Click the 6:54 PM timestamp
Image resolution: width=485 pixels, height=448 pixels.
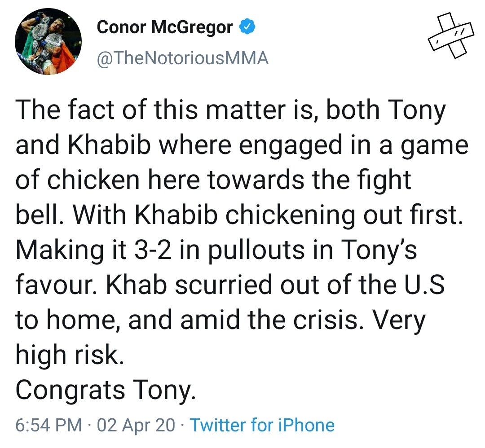pyautogui.click(x=49, y=425)
